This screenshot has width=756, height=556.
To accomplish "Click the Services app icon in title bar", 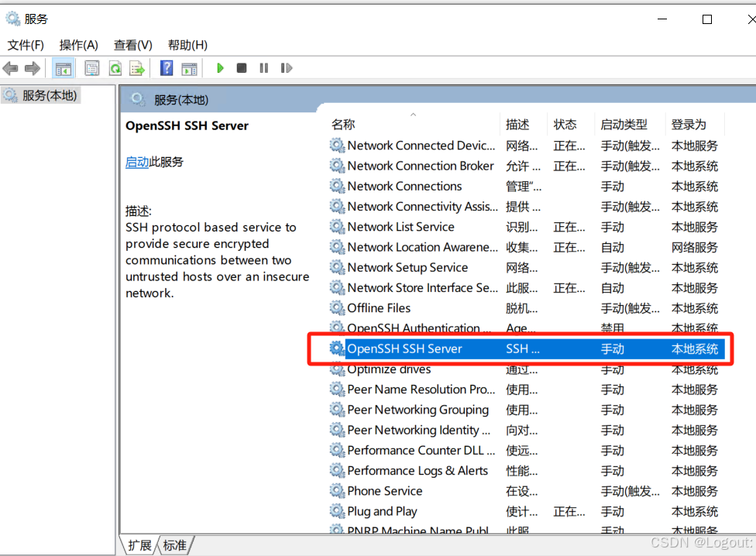I will coord(12,19).
